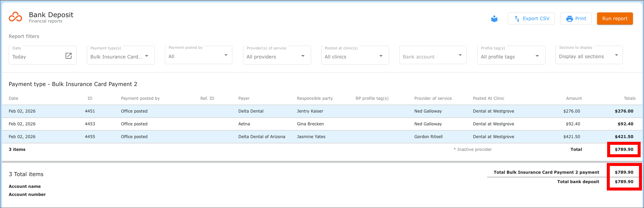Image resolution: width=644 pixels, height=208 pixels.
Task: Click Dental at Westgrove in row 4455
Action: (x=493, y=137)
